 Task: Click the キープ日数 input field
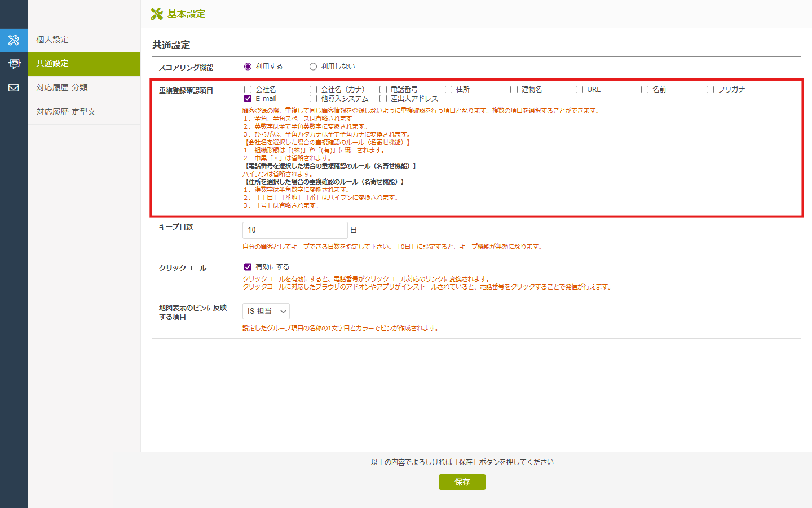click(295, 230)
